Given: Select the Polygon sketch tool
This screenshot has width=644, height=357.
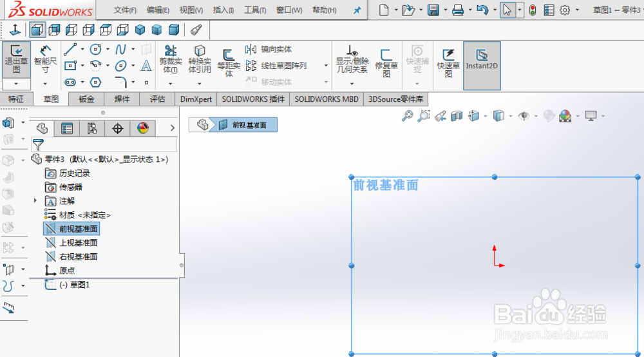Looking at the screenshot, I should (x=95, y=82).
